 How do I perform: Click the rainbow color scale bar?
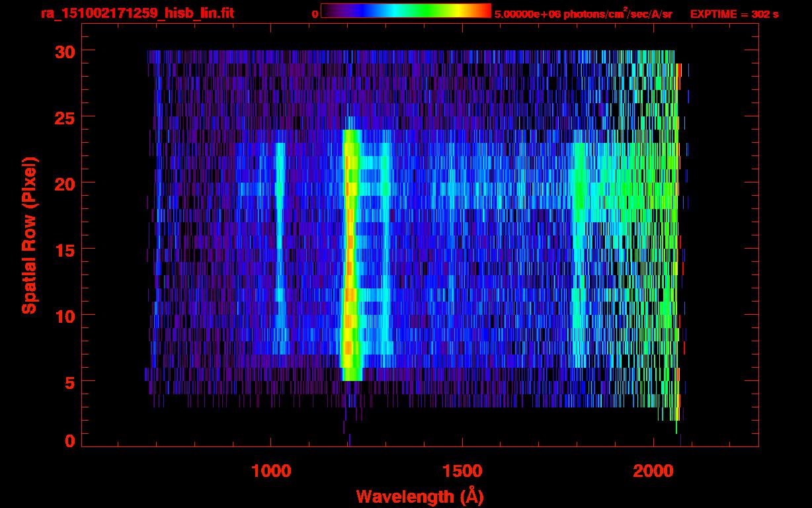point(405,11)
